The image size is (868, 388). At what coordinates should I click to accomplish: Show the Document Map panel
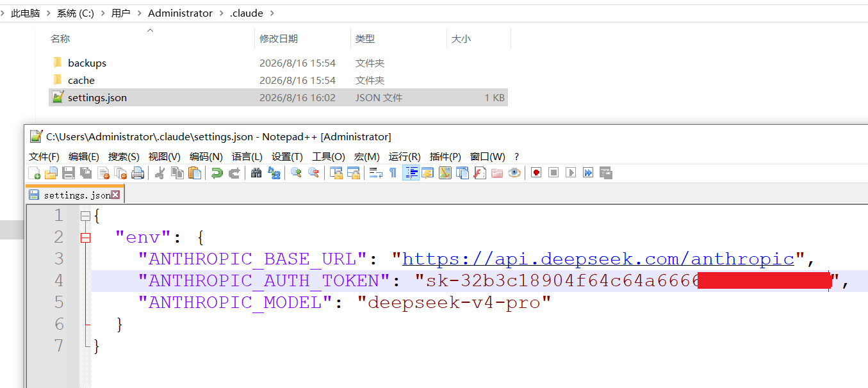(x=445, y=173)
